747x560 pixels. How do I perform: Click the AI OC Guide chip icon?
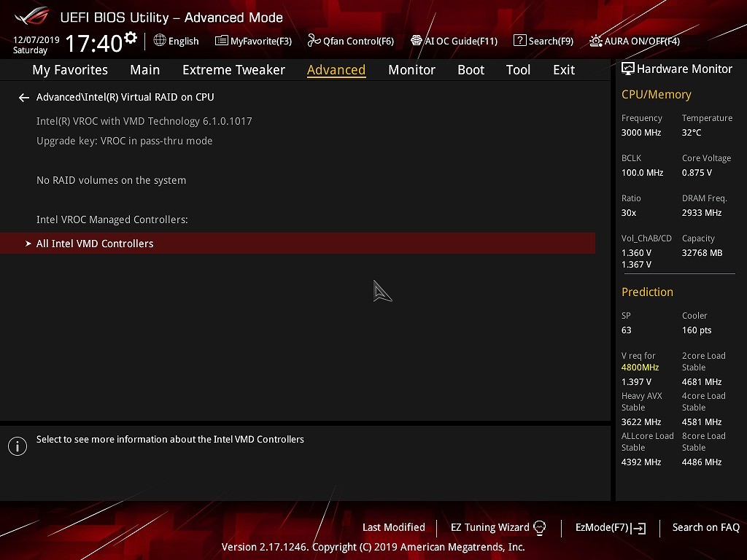[417, 41]
